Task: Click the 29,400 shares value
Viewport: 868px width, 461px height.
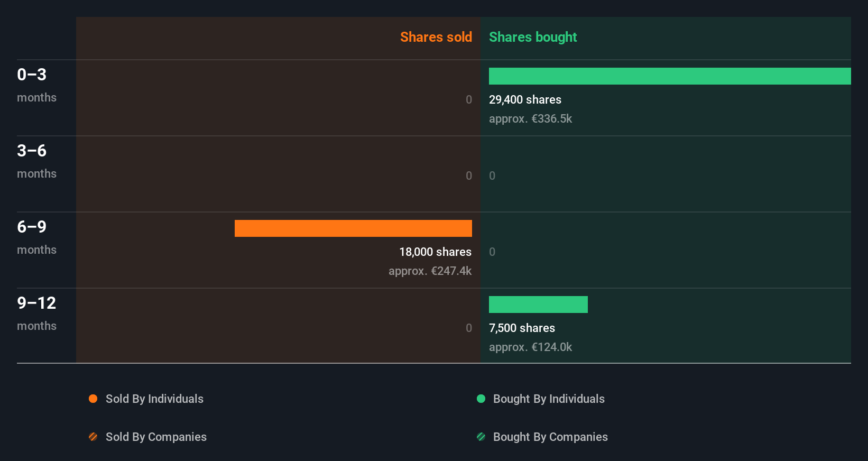Action: pos(525,100)
